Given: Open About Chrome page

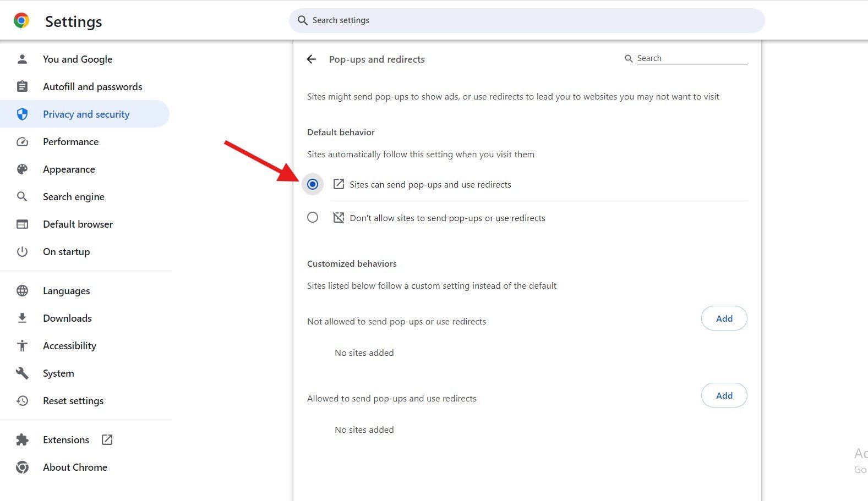Looking at the screenshot, I should click(x=85, y=467).
